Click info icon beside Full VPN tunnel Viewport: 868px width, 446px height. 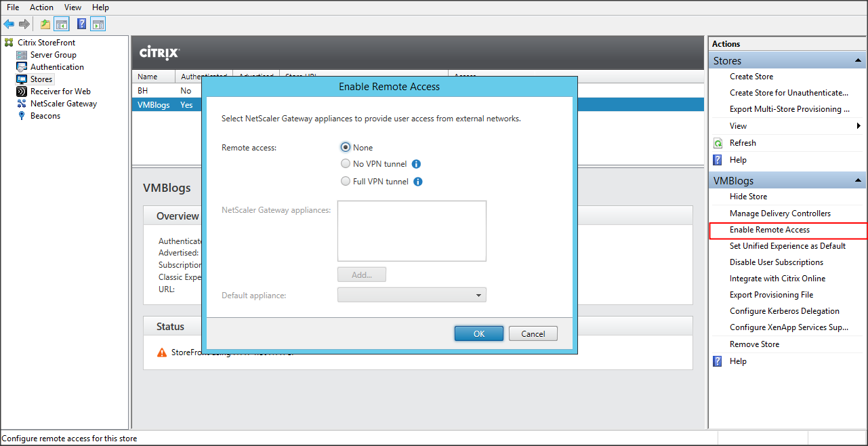click(x=418, y=182)
